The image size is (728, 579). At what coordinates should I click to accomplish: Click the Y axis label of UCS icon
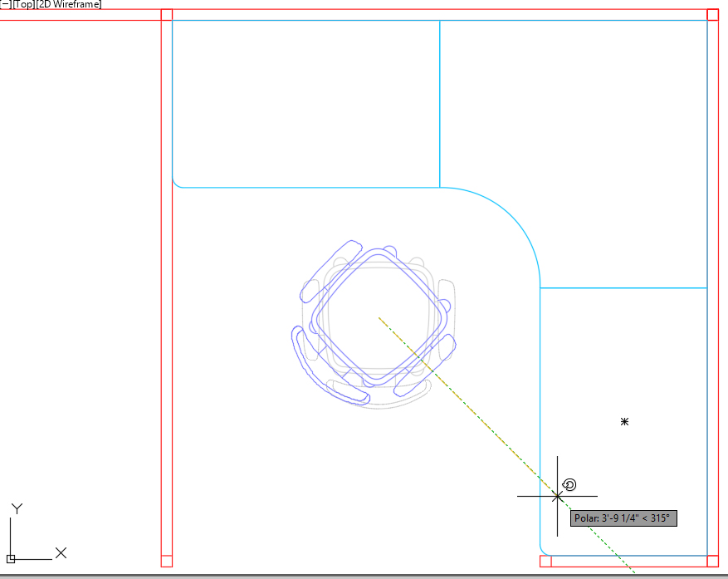[x=17, y=508]
